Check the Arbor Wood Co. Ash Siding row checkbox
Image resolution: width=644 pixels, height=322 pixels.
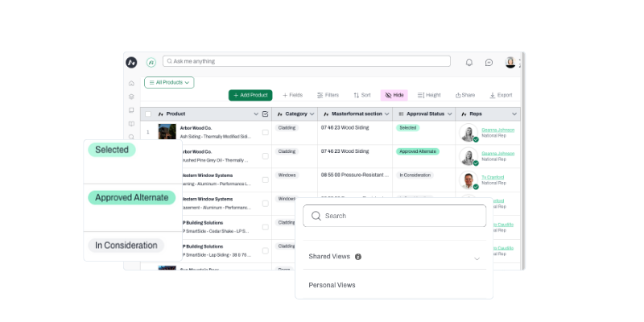click(x=266, y=132)
